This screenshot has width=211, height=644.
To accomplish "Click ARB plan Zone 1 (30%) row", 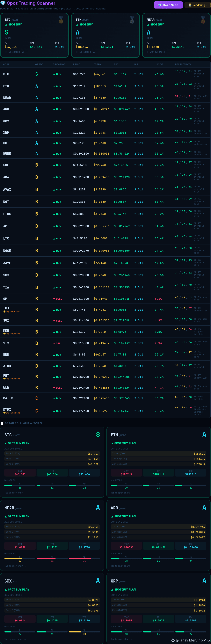I will [159, 527].
